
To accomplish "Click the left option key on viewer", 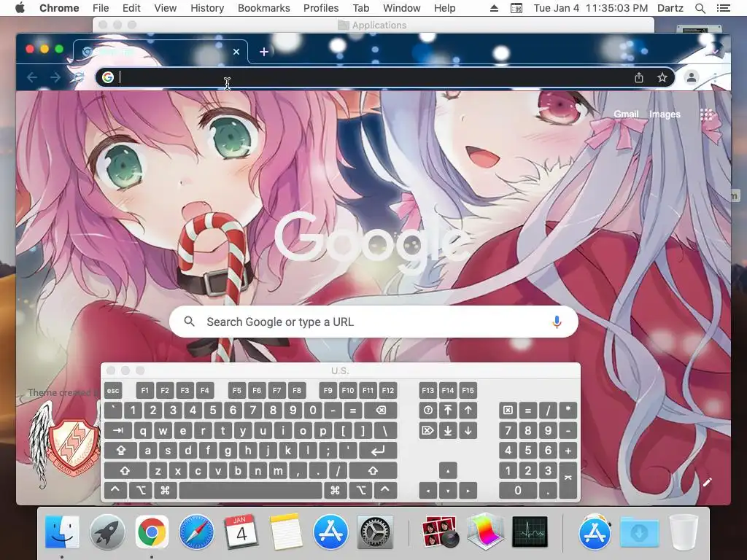I will [x=141, y=490].
